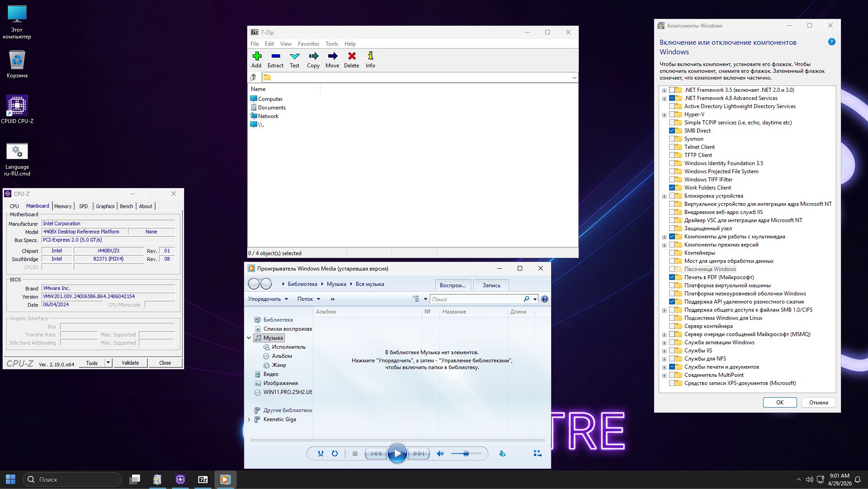This screenshot has width=868, height=489.
Task: Toggle repeat in Windows Media Player
Action: pyautogui.click(x=335, y=453)
